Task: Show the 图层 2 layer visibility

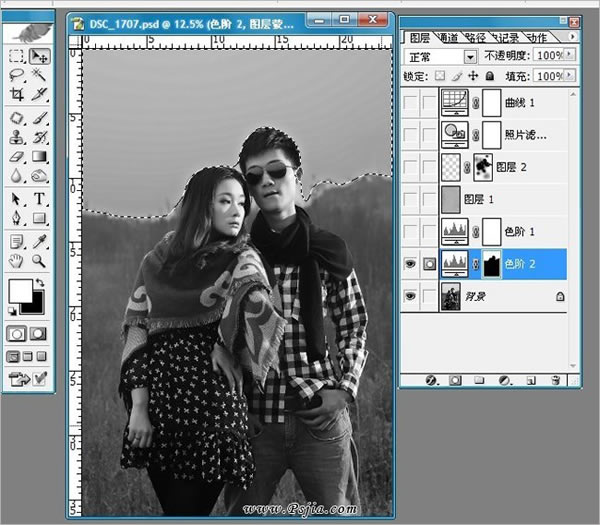Action: click(410, 167)
